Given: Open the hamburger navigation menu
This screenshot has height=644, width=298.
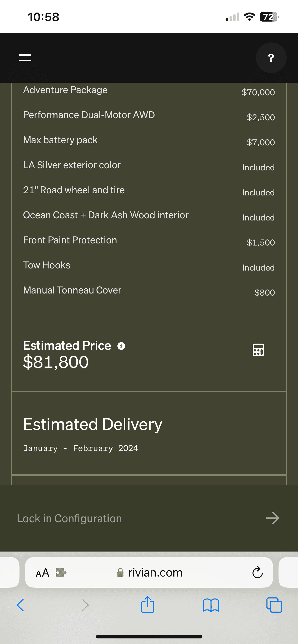Looking at the screenshot, I should click(25, 58).
